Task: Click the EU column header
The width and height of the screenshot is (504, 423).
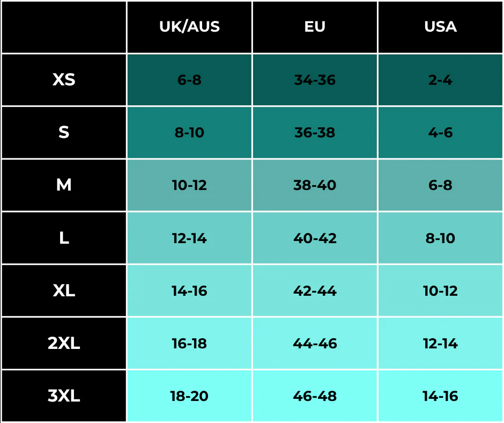Action: click(x=315, y=27)
